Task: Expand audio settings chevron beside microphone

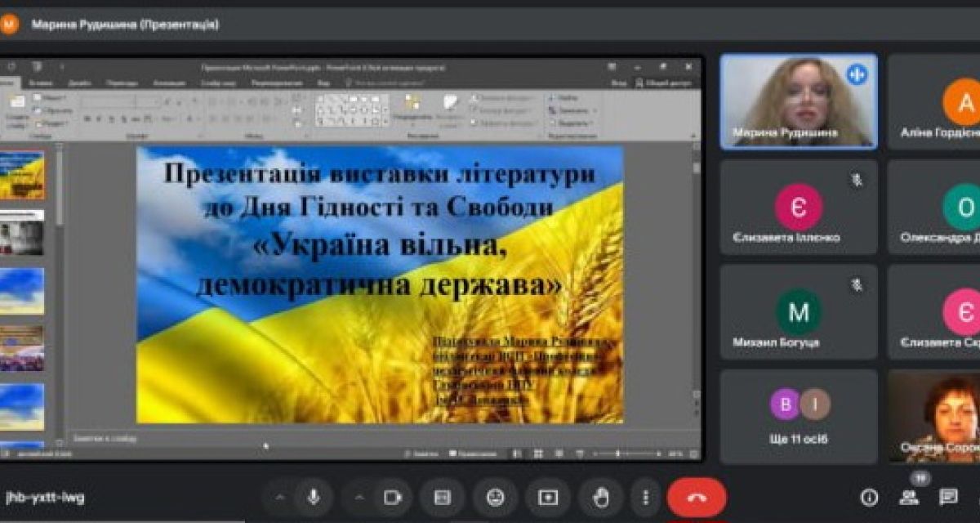Action: 280,497
